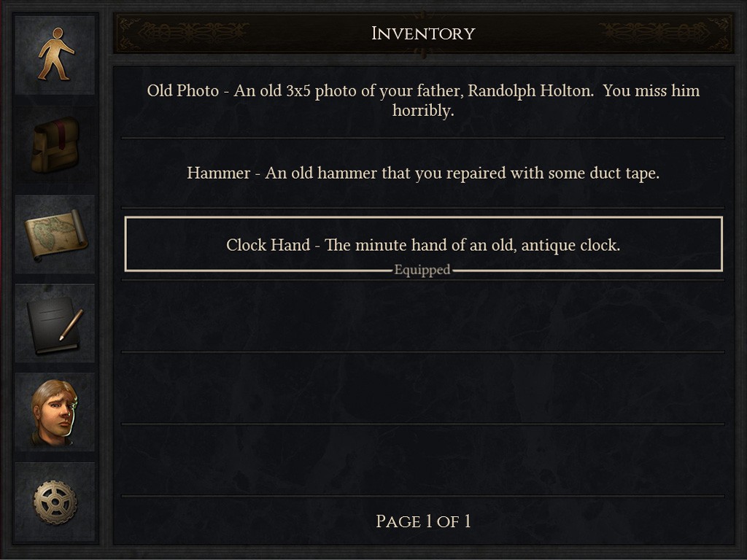Viewport: 747px width, 560px height.
Task: Click the divider line above the page indicator
Action: 423,497
